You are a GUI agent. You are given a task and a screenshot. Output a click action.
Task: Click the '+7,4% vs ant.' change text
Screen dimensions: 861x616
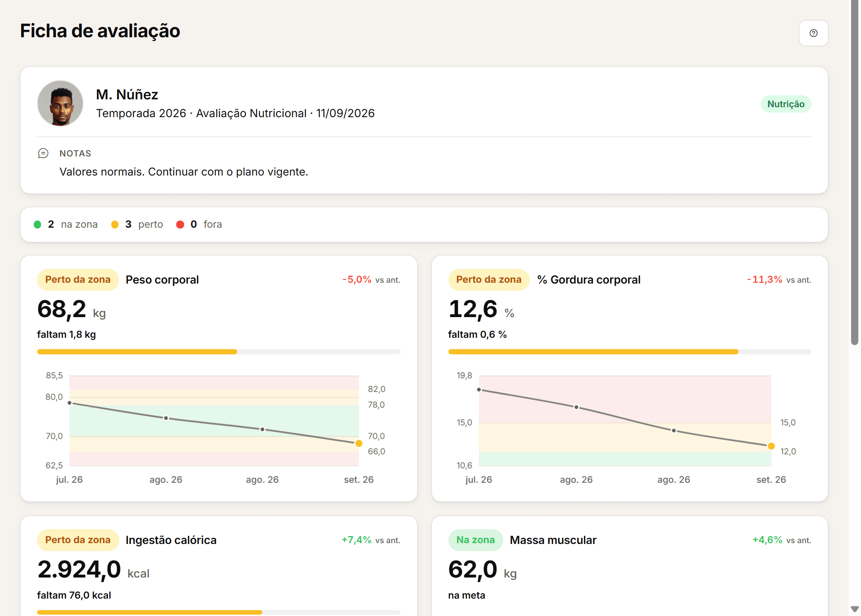pyautogui.click(x=371, y=540)
